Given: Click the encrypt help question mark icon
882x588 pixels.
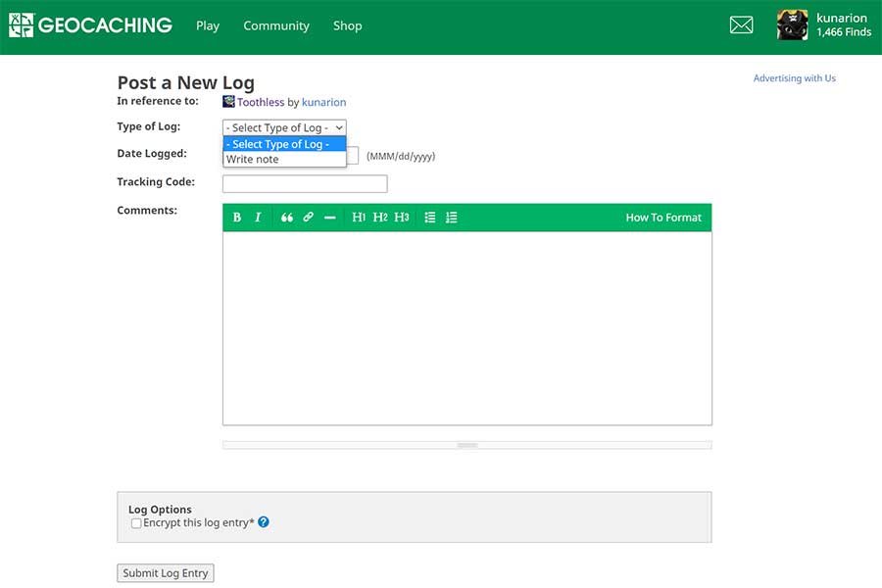Looking at the screenshot, I should 264,522.
